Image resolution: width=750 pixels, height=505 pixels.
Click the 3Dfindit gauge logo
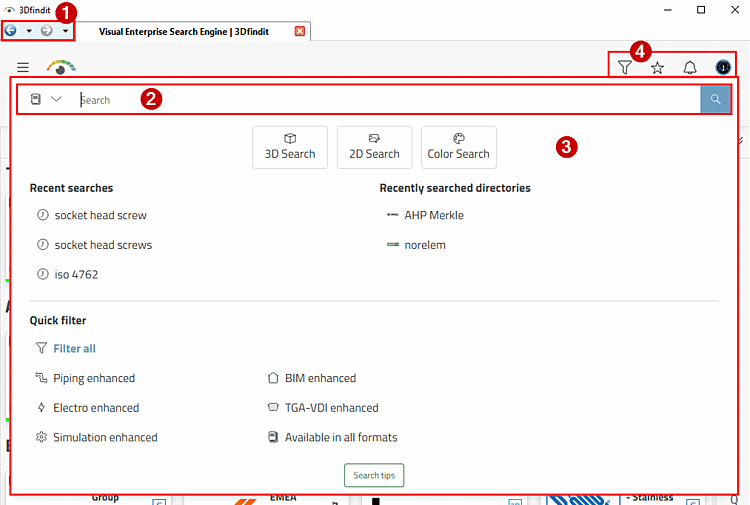click(61, 67)
